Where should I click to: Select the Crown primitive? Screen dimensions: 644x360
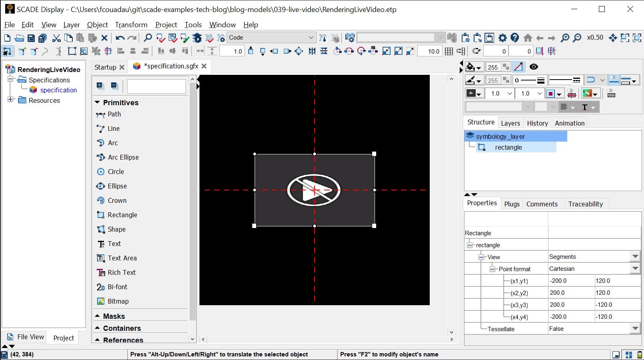[x=117, y=200]
